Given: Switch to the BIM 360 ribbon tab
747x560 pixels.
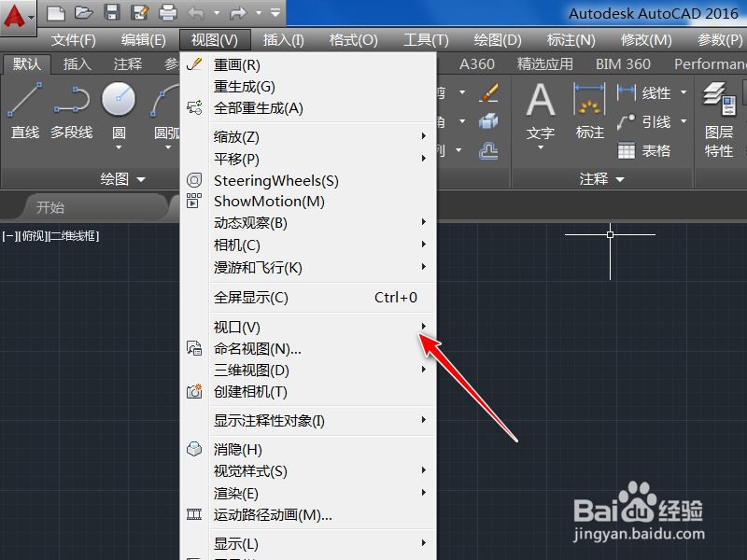Looking at the screenshot, I should point(623,63).
